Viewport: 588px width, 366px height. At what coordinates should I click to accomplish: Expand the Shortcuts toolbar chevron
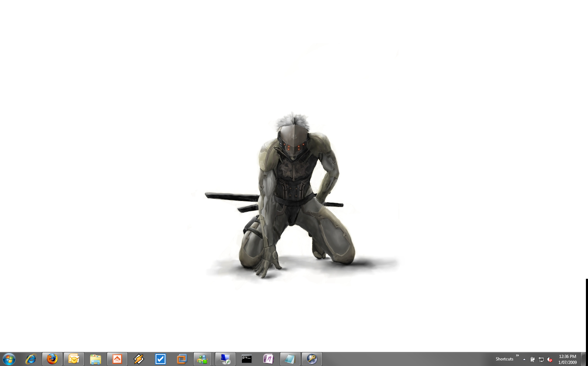pyautogui.click(x=518, y=356)
